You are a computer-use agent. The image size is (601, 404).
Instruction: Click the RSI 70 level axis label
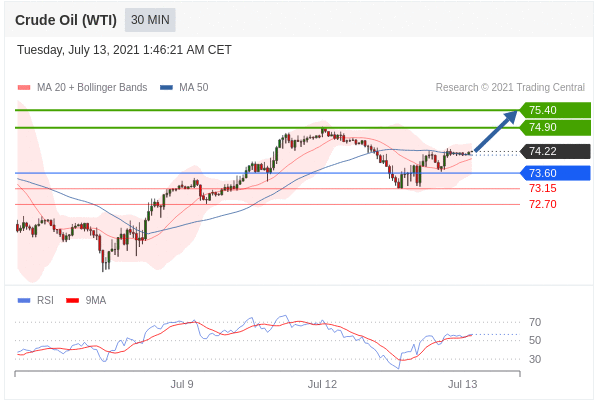pos(535,322)
